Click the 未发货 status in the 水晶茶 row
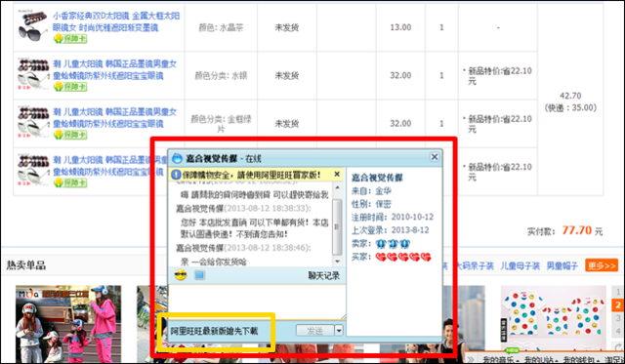 (x=286, y=27)
